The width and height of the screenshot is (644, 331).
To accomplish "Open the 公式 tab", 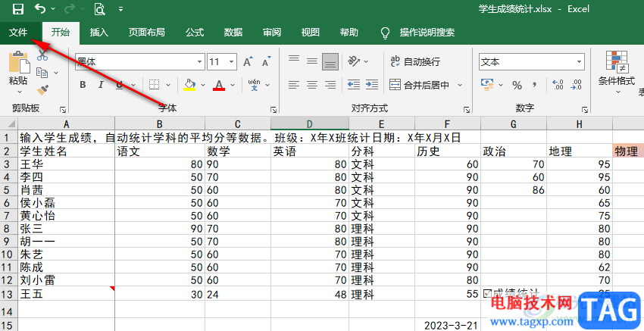I will pyautogui.click(x=195, y=33).
